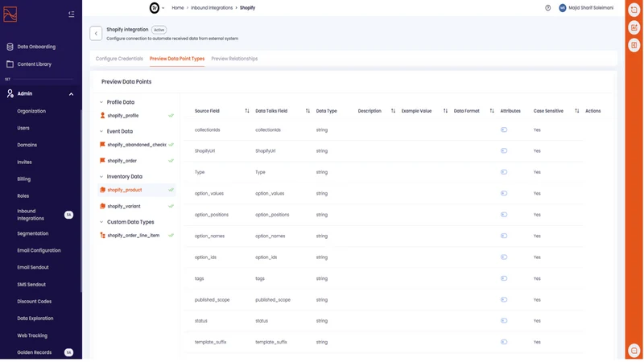Go to Inbound Integrations breadcrumb
Image resolution: width=644 pixels, height=362 pixels.
212,8
